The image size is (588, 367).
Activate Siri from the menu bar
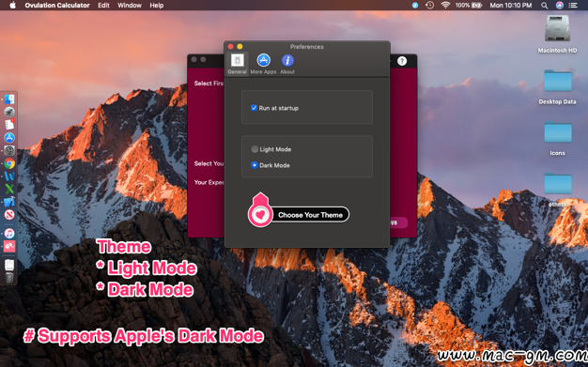pos(560,6)
